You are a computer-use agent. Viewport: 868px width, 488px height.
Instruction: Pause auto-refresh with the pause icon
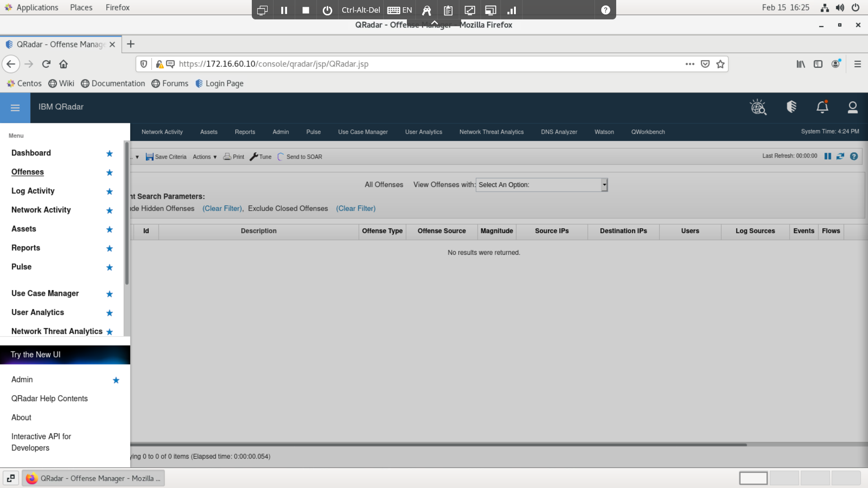coord(827,156)
